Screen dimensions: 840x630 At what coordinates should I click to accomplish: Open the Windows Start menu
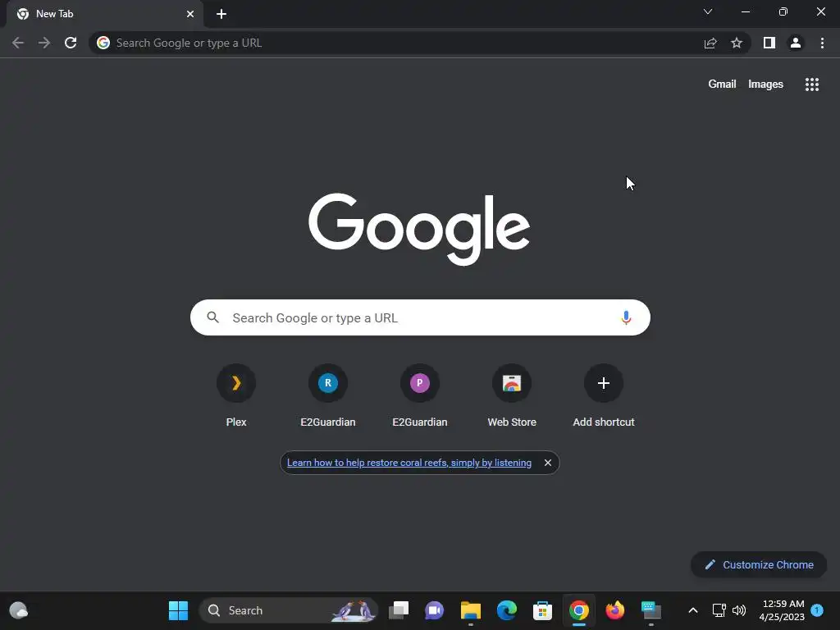point(178,610)
